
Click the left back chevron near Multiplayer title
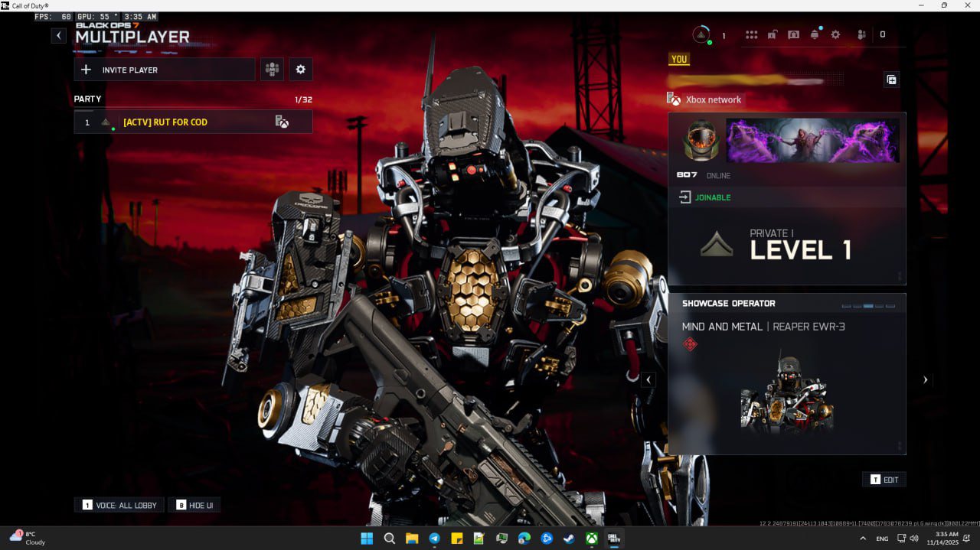58,35
